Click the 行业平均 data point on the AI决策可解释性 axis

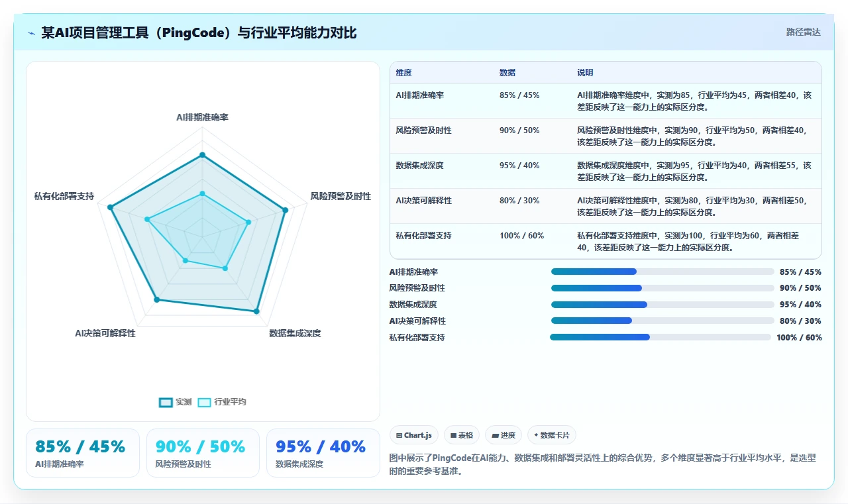185,261
